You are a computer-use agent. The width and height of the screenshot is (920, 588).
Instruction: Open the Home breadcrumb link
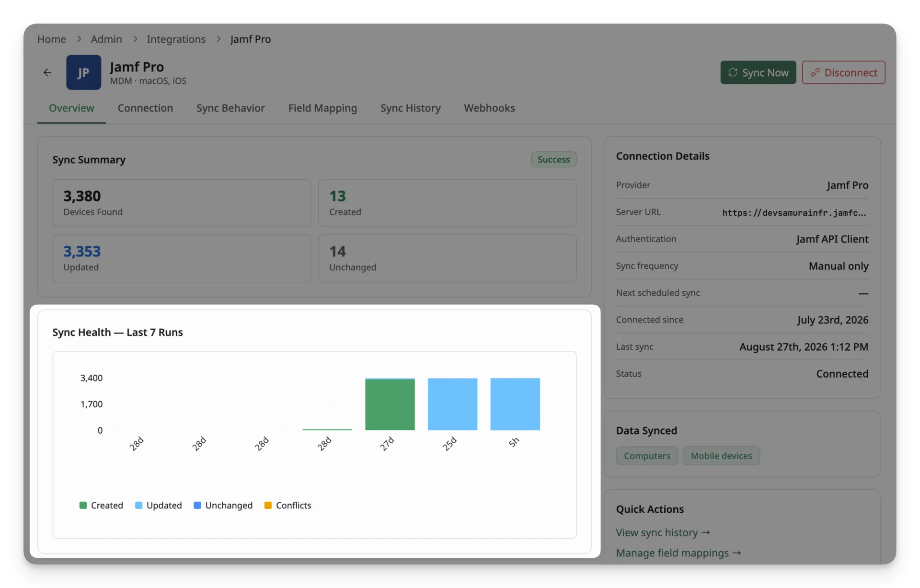[52, 39]
